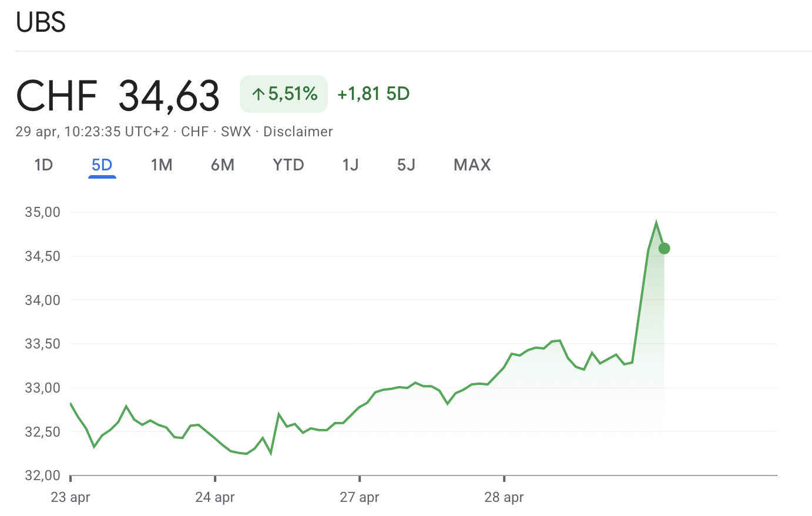The image size is (812, 516).
Task: Click the green 5,51% change badge
Action: pos(284,94)
